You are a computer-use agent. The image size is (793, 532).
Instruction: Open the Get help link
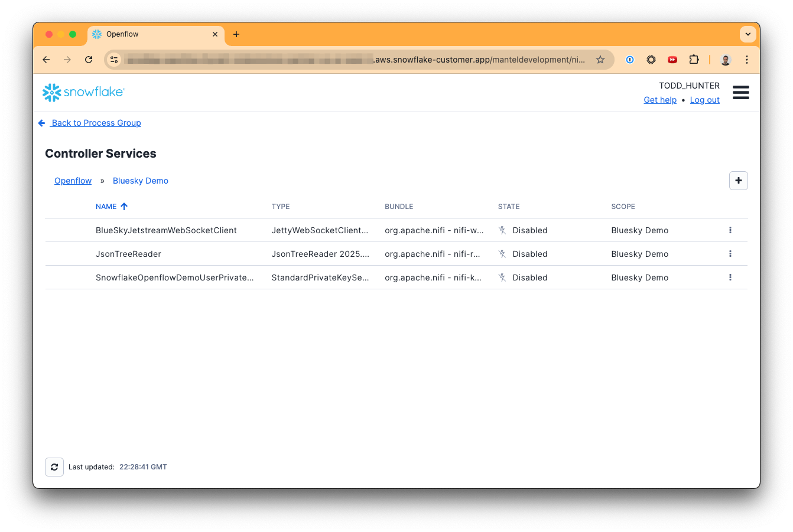coord(660,100)
